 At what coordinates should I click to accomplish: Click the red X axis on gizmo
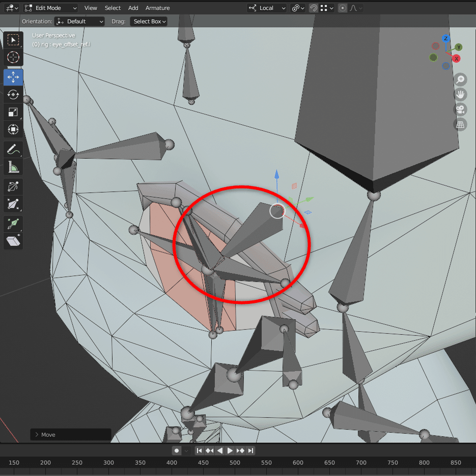[456, 59]
